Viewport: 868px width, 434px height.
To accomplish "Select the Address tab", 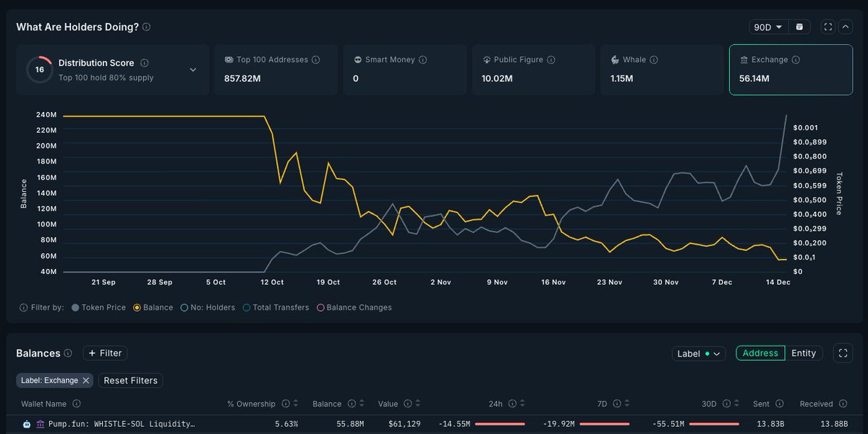I will tap(759, 353).
